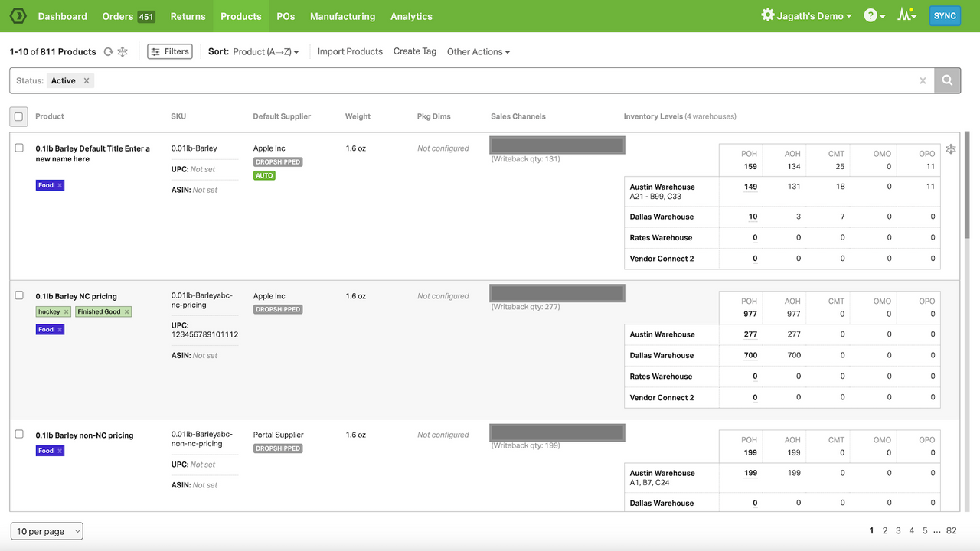The height and width of the screenshot is (551, 980).
Task: Click Create Tag
Action: click(x=415, y=51)
